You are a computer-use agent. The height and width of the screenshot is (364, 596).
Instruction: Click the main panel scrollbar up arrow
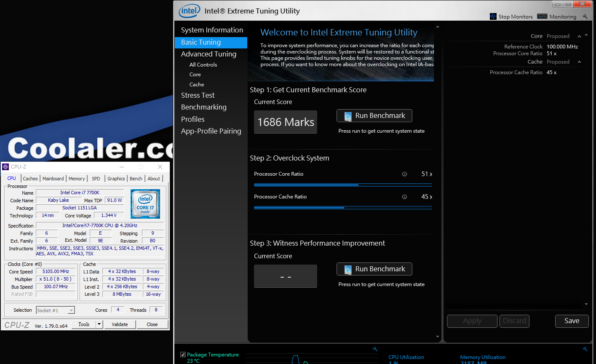[x=438, y=27]
